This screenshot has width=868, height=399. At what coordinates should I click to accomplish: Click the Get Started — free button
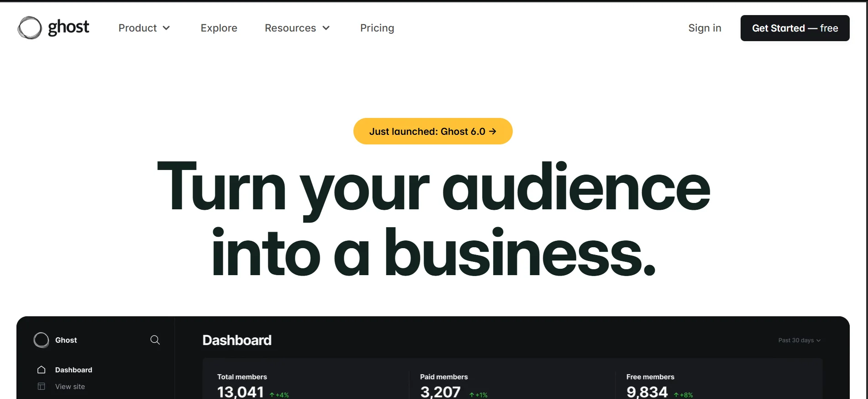pyautogui.click(x=794, y=28)
